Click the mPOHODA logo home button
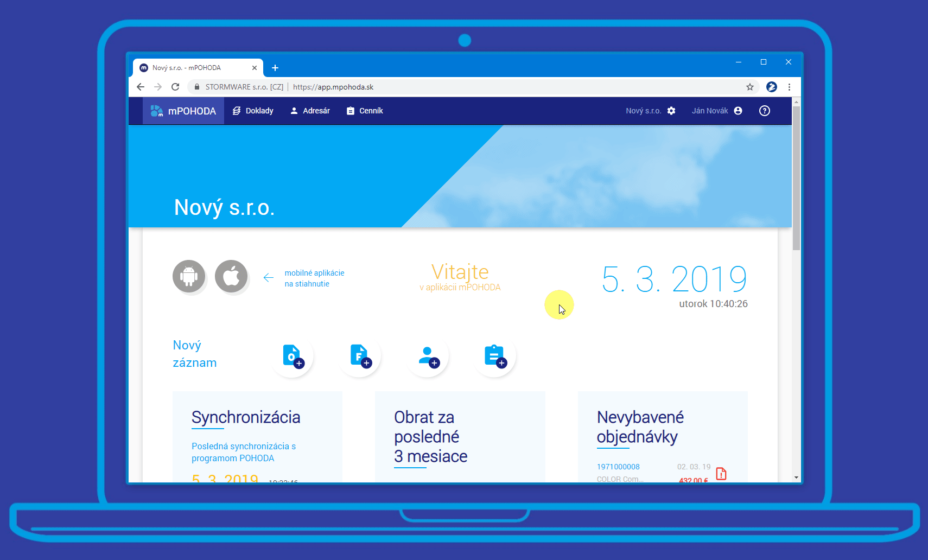This screenshot has width=928, height=560. (183, 111)
